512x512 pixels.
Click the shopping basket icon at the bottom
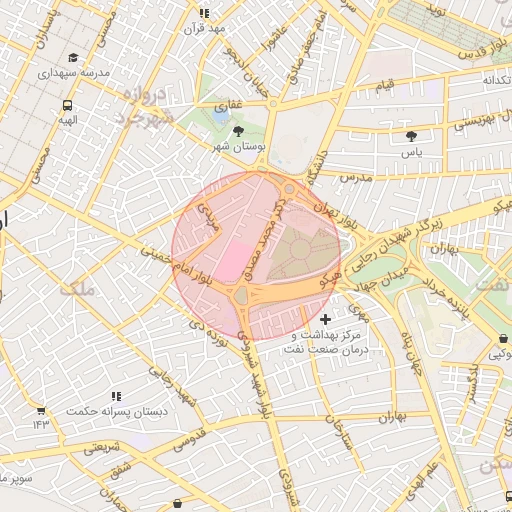tap(178, 503)
